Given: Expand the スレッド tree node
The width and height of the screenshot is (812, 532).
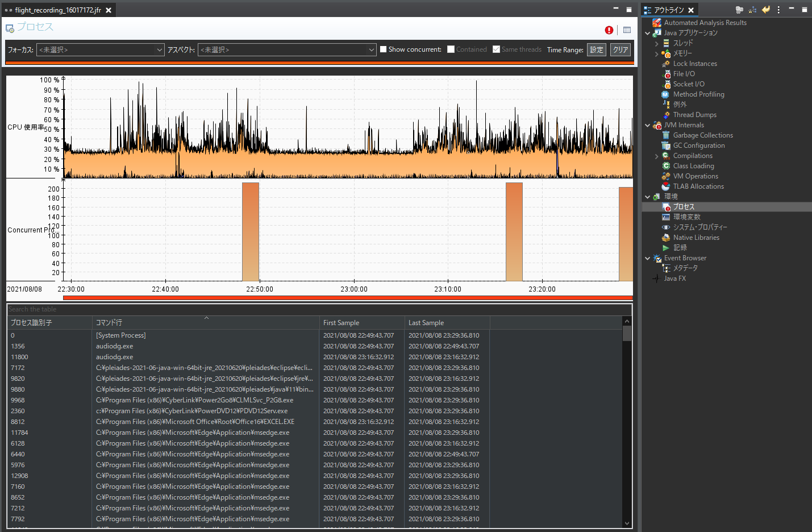Looking at the screenshot, I should pyautogui.click(x=656, y=43).
